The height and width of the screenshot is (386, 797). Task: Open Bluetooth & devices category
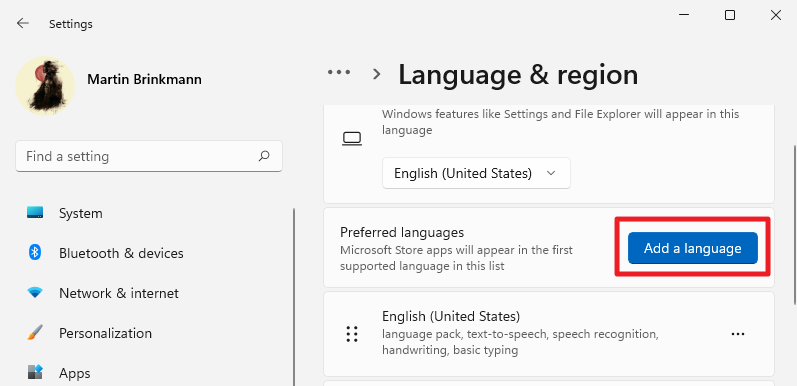click(121, 253)
